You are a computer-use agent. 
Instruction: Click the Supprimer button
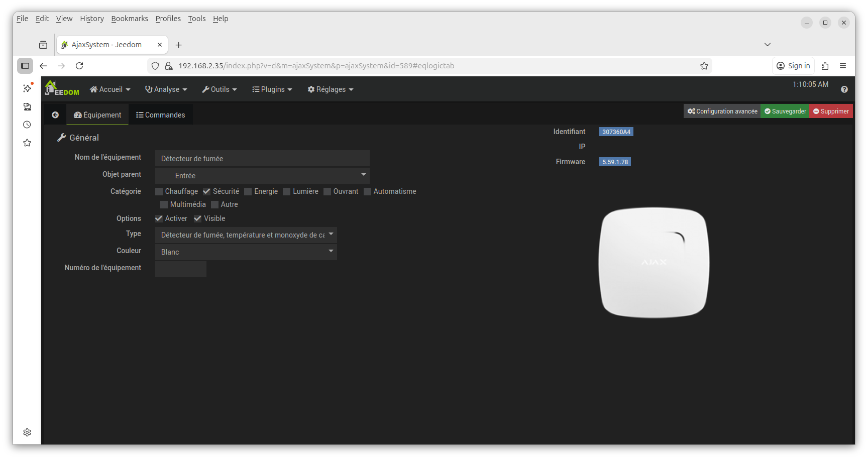(831, 111)
